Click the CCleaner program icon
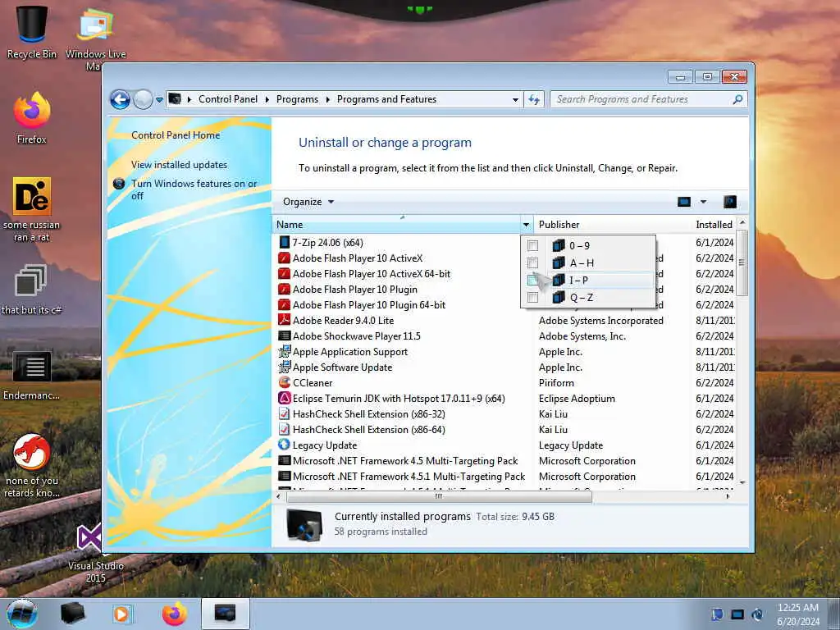 click(x=285, y=382)
